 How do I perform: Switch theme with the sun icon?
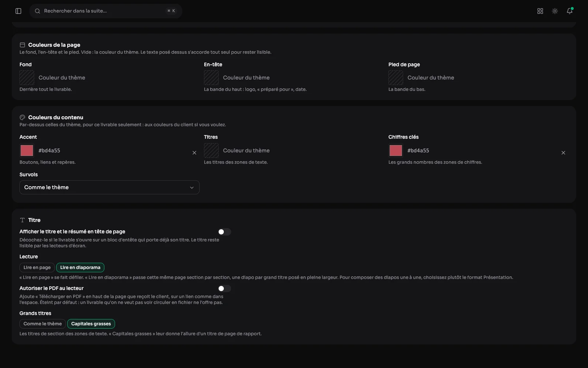point(555,11)
